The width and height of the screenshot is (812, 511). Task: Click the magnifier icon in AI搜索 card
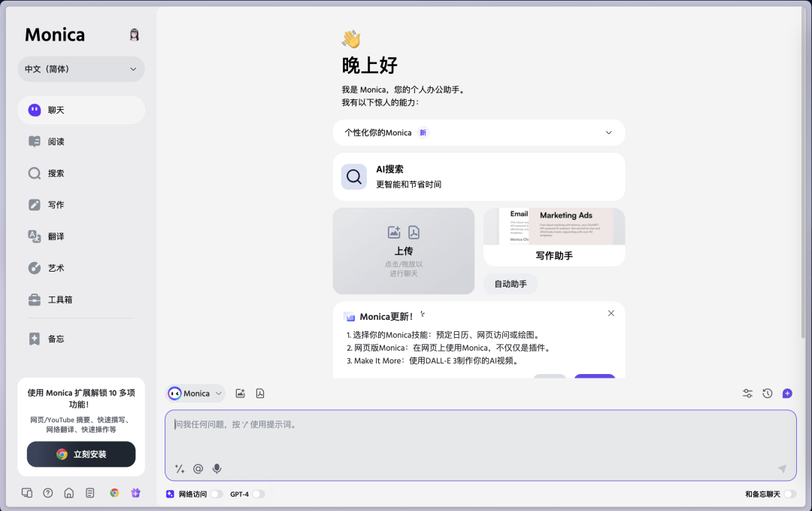(x=354, y=177)
